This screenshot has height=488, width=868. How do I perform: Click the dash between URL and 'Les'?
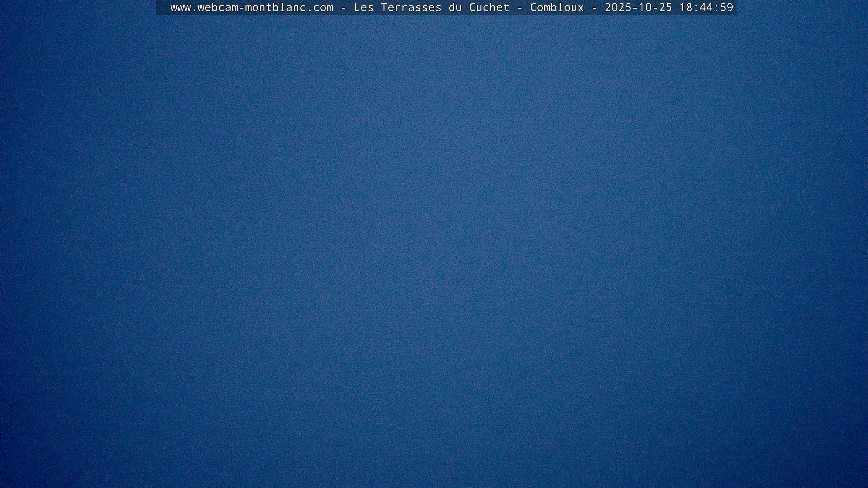(x=343, y=7)
